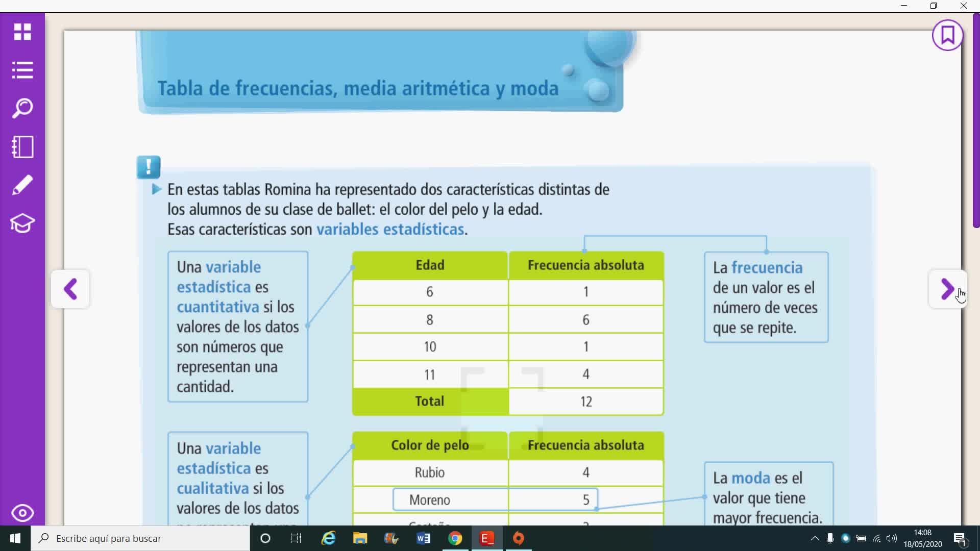Open Word from the taskbar
Screen dimensions: 980x551
point(423,538)
